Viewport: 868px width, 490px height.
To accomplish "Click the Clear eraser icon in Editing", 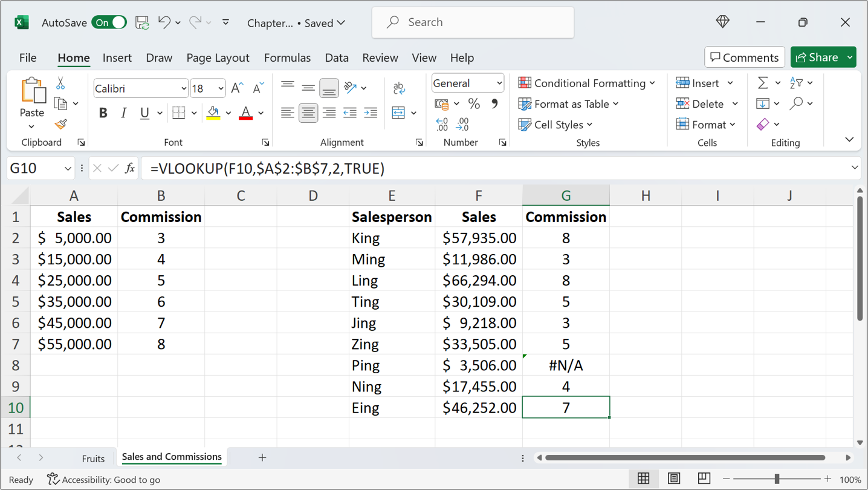I will pos(763,124).
